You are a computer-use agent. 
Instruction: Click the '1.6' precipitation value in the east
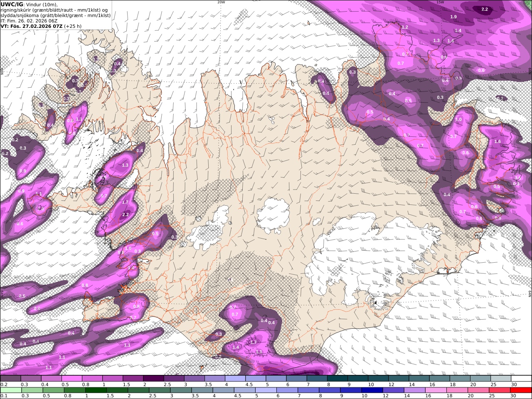[498, 141]
